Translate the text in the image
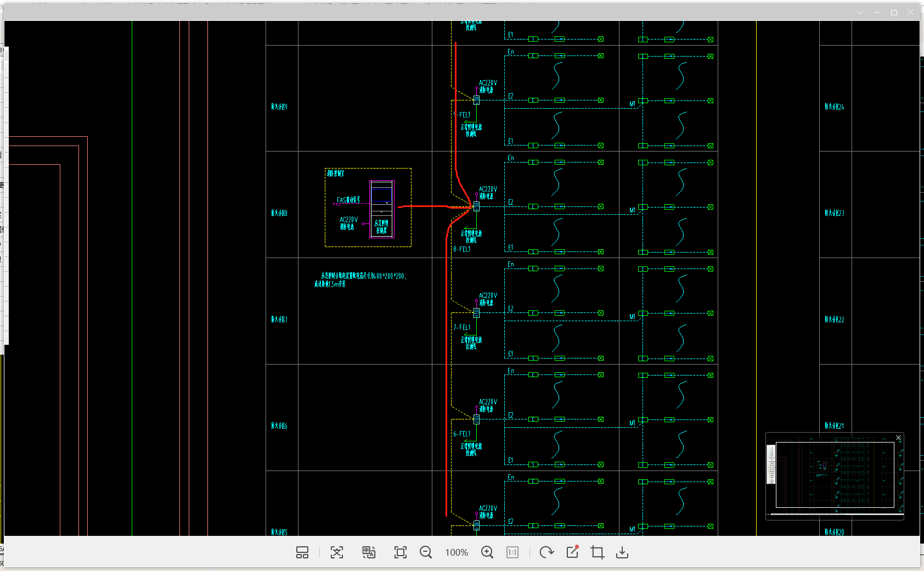 click(369, 552)
